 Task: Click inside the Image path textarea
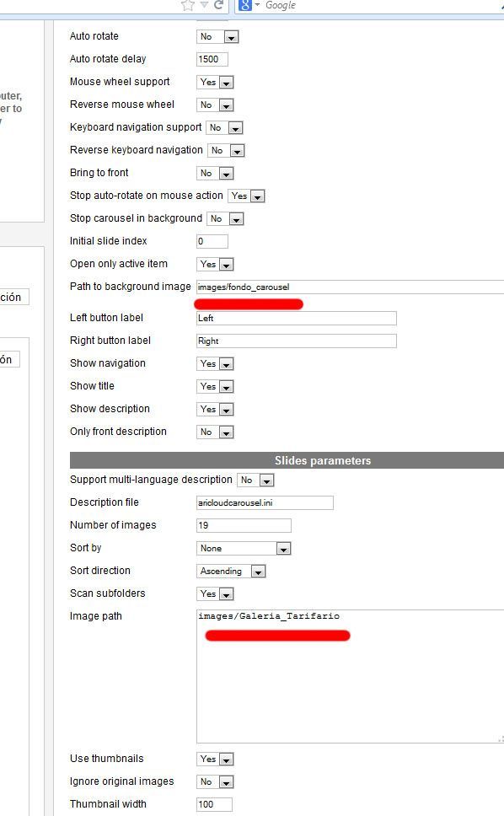[350, 677]
